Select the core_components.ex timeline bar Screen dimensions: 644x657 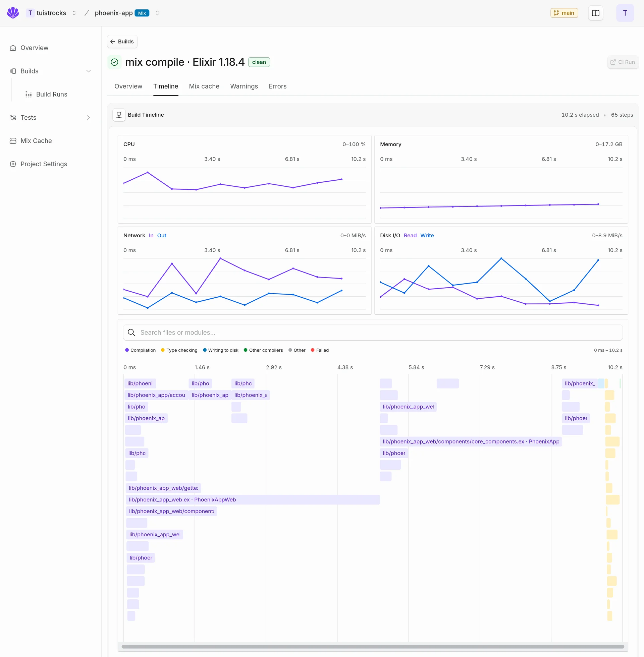[x=471, y=441]
